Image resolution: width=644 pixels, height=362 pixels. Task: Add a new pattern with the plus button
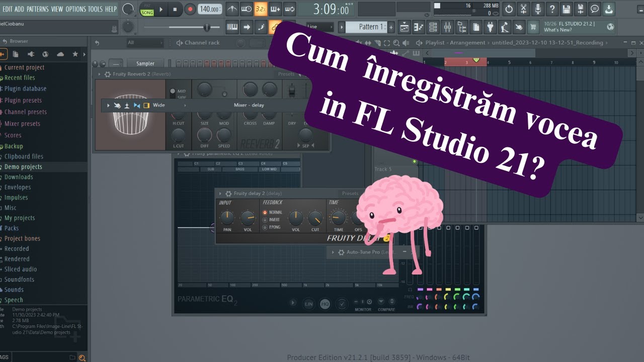coord(391,27)
